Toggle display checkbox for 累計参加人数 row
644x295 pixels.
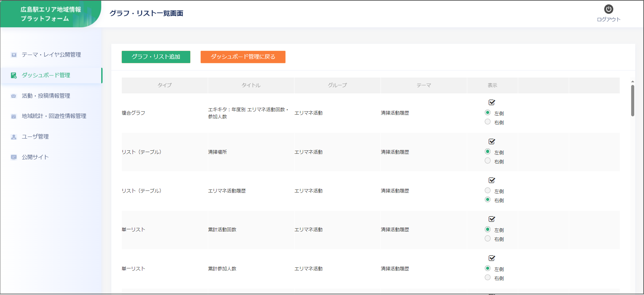(492, 258)
